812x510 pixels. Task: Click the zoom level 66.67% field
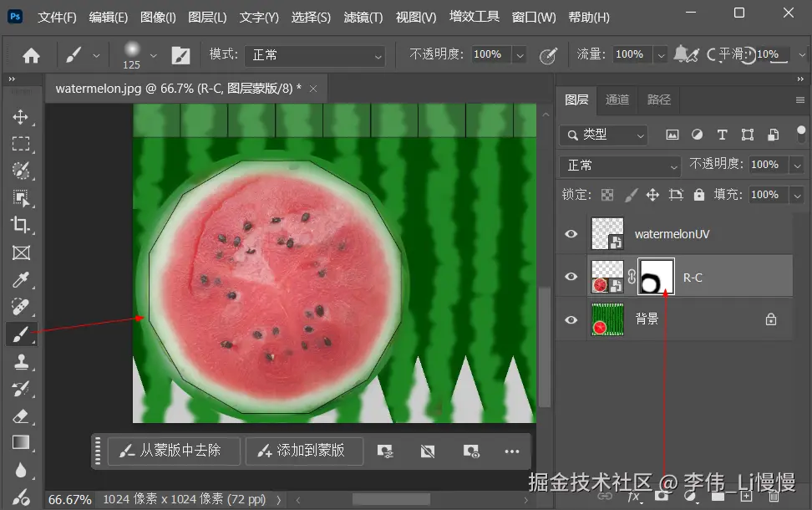point(69,500)
